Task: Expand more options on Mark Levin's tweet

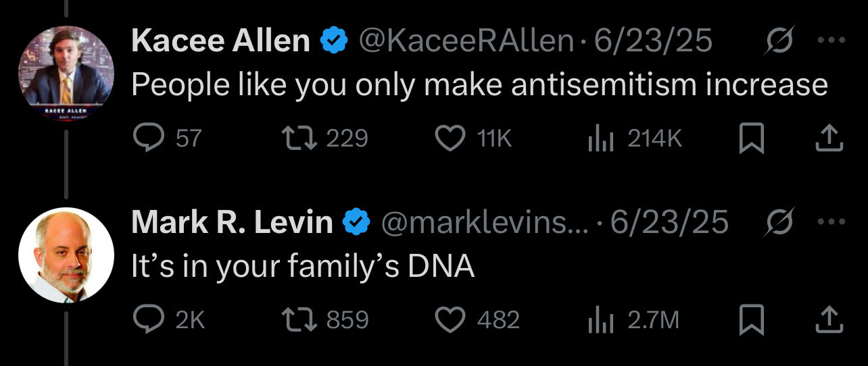Action: pos(830,222)
